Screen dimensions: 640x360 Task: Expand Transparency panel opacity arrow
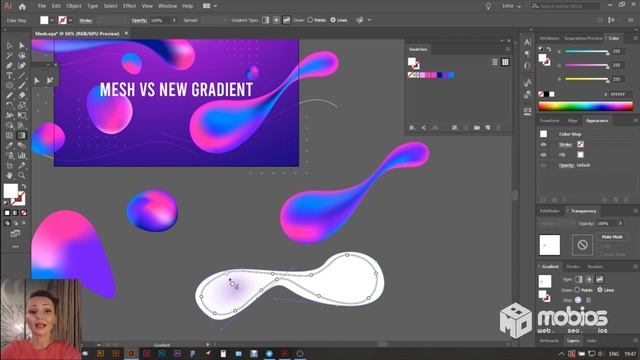[x=620, y=223]
